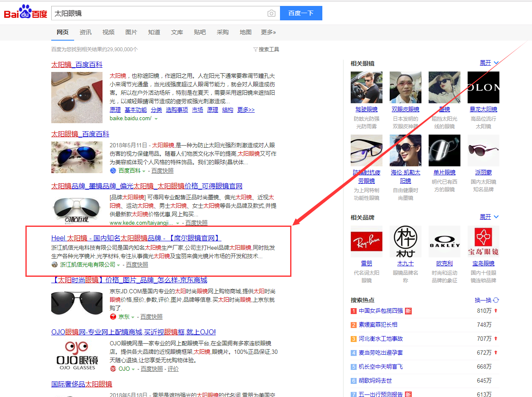The width and height of the screenshot is (532, 397).
Task: Click the 更多>> sublink
Action: coord(246,110)
